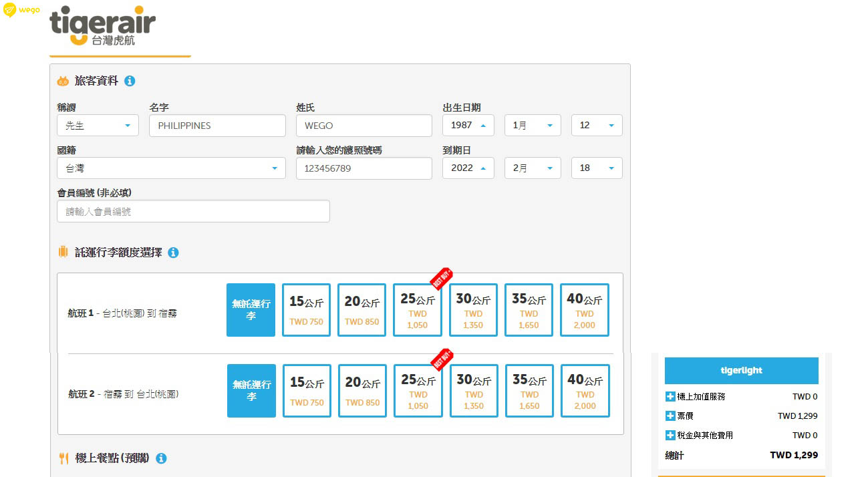
Task: Select 無託運行李 for flight 1
Action: point(251,310)
